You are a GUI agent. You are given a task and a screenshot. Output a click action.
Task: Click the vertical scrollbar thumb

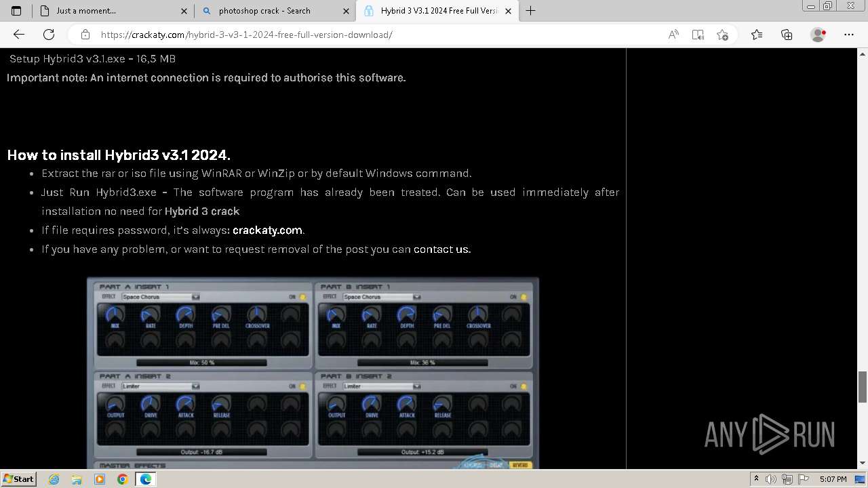(863, 386)
